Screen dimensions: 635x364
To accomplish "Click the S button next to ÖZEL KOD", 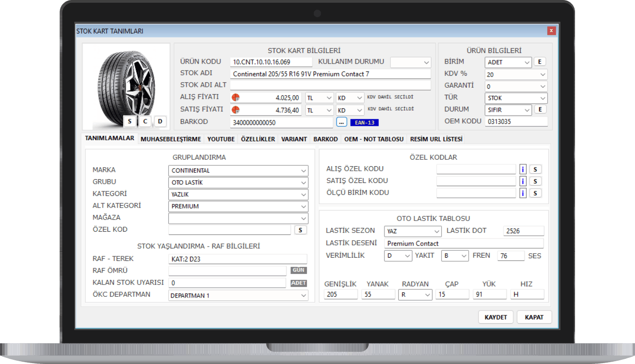I will (x=300, y=230).
